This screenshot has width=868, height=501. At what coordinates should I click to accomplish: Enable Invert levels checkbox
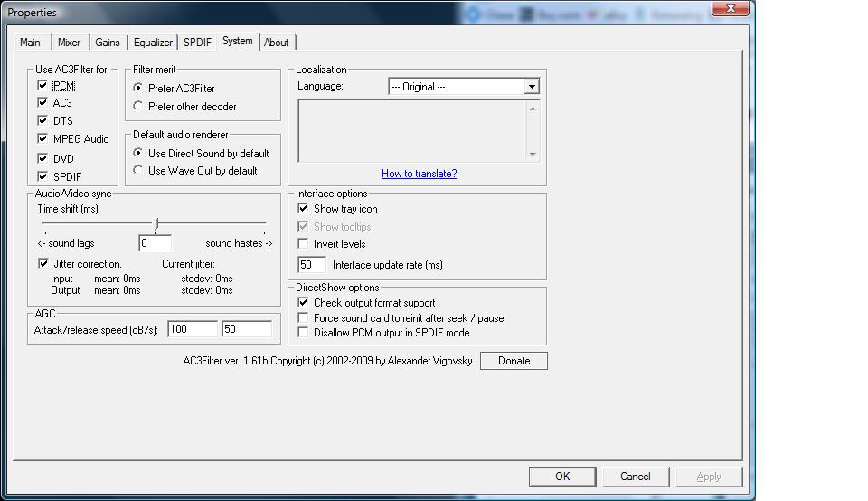(x=304, y=244)
